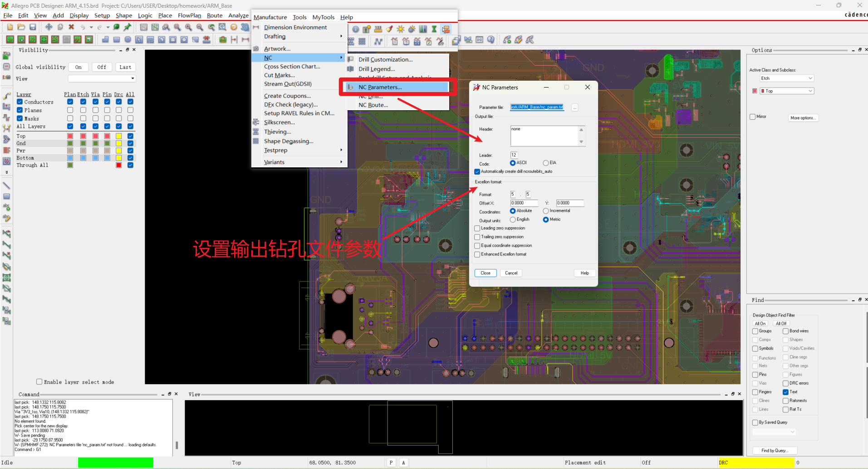The width and height of the screenshot is (868, 469).
Task: Select Incremental coordinates radio button
Action: (546, 211)
